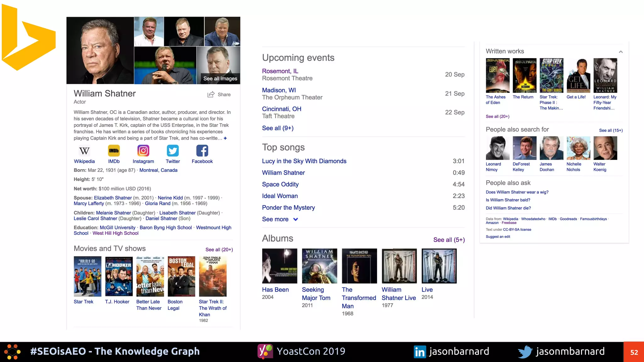This screenshot has height=362, width=644.
Task: Open the Rosemont, IL event
Action: point(280,71)
